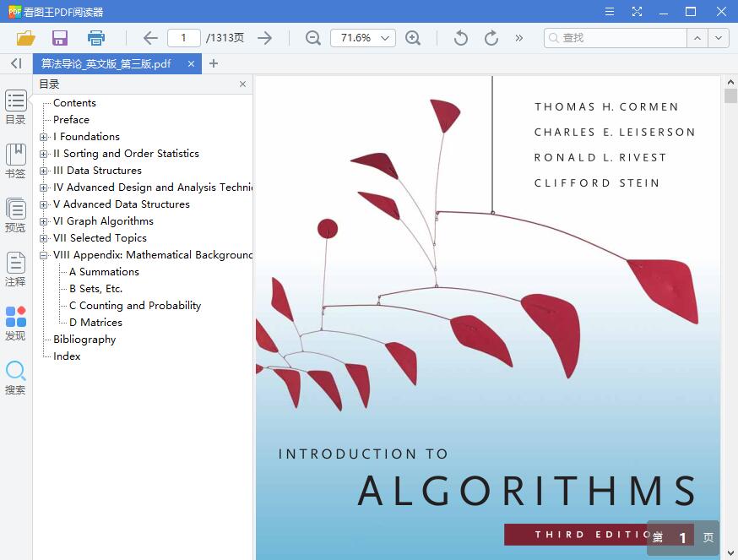Jump to the Index entry

click(67, 356)
